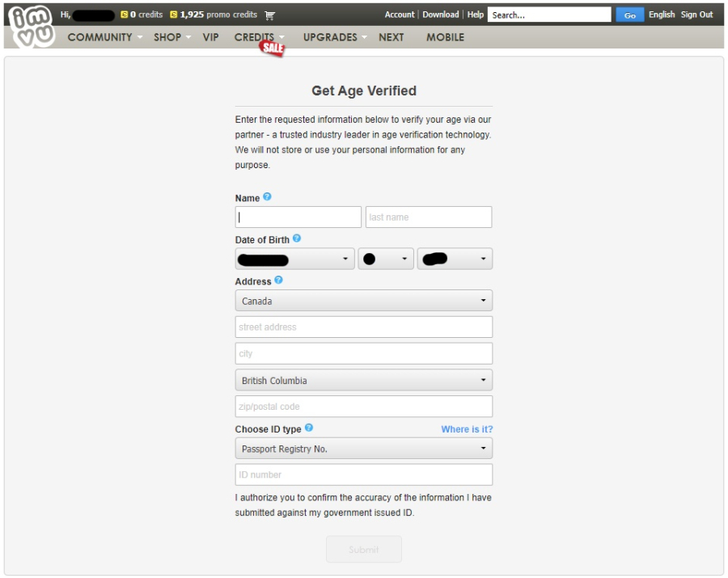The height and width of the screenshot is (578, 728).
Task: Show help for the Address field
Action: click(278, 281)
